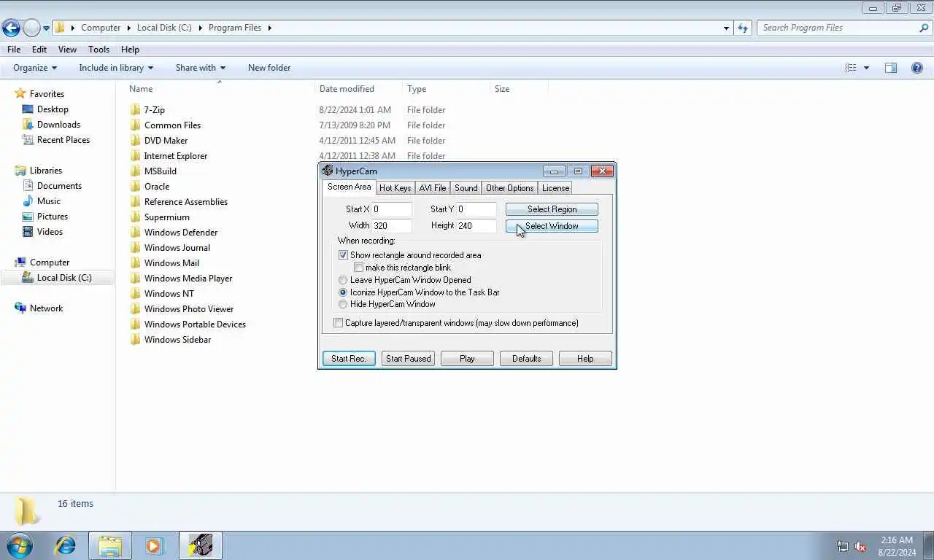Expand arrow after Local Disk (C:) in breadcrumb
The height and width of the screenshot is (560, 934).
click(x=200, y=28)
